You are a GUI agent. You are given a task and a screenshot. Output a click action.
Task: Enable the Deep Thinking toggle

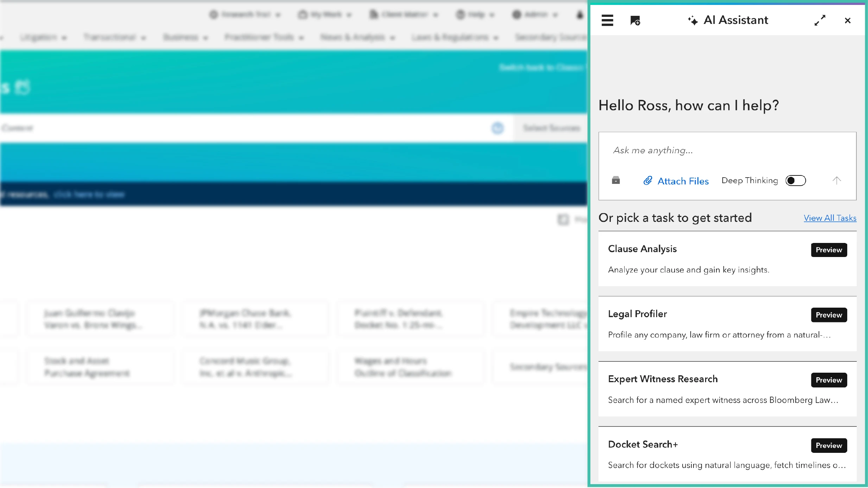[x=796, y=181]
